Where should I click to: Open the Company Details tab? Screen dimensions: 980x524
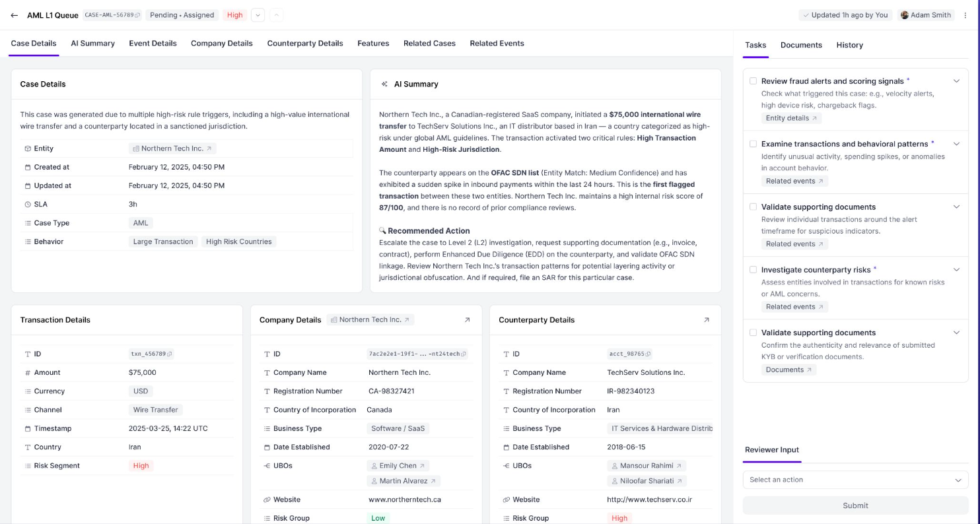click(222, 44)
